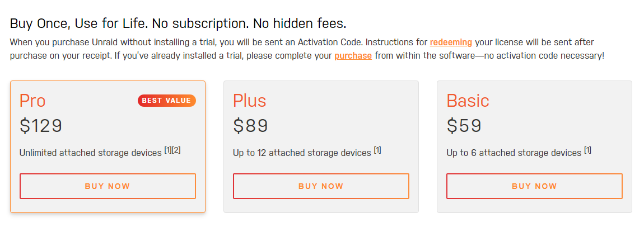Click the Best Value badge

click(166, 101)
